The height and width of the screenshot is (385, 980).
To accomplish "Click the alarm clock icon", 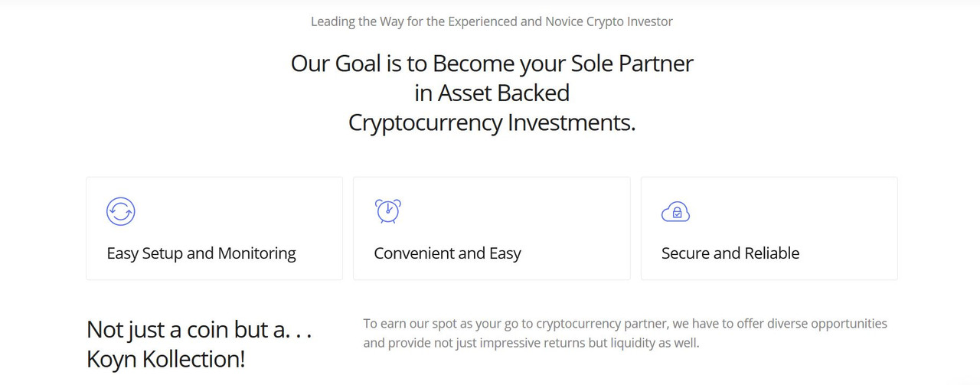I will pos(388,211).
